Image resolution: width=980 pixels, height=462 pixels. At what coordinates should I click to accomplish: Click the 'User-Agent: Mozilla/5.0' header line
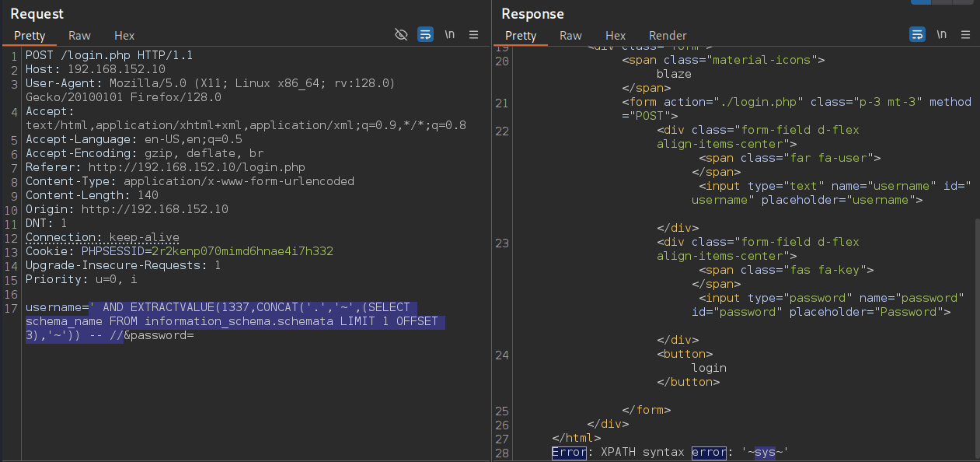tap(211, 83)
